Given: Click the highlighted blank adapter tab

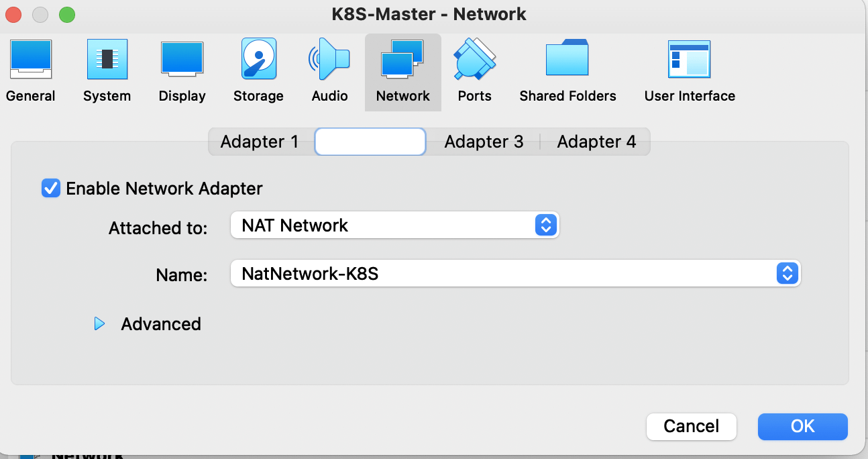Looking at the screenshot, I should (x=370, y=142).
